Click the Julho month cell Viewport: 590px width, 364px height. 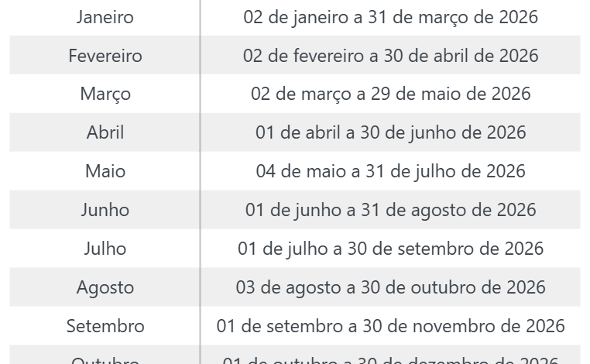(x=105, y=249)
